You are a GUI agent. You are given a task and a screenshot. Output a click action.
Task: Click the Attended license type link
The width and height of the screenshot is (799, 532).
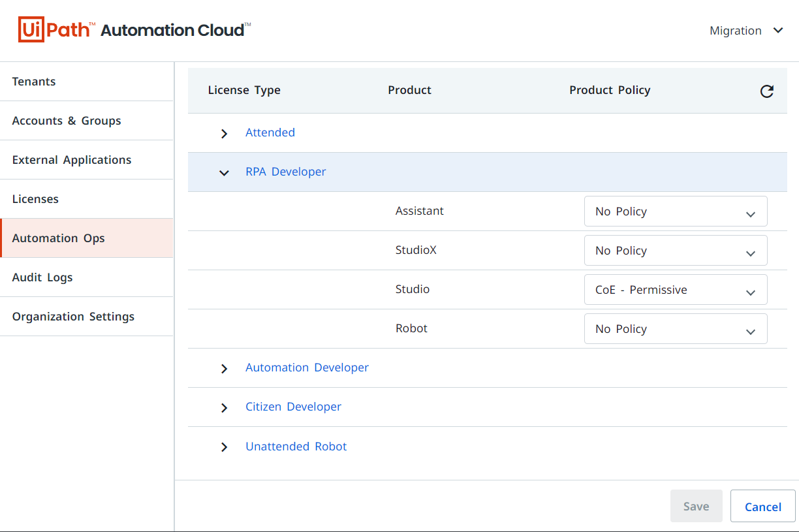270,133
